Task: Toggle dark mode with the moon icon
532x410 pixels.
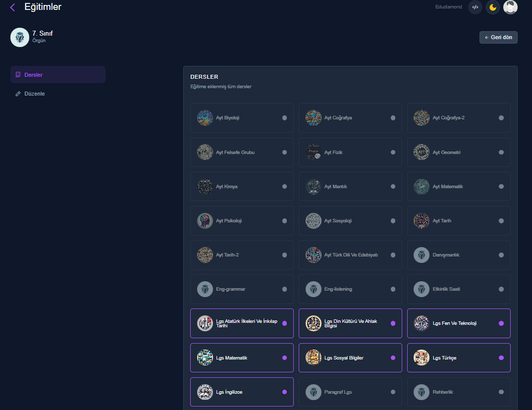Action: [x=493, y=7]
